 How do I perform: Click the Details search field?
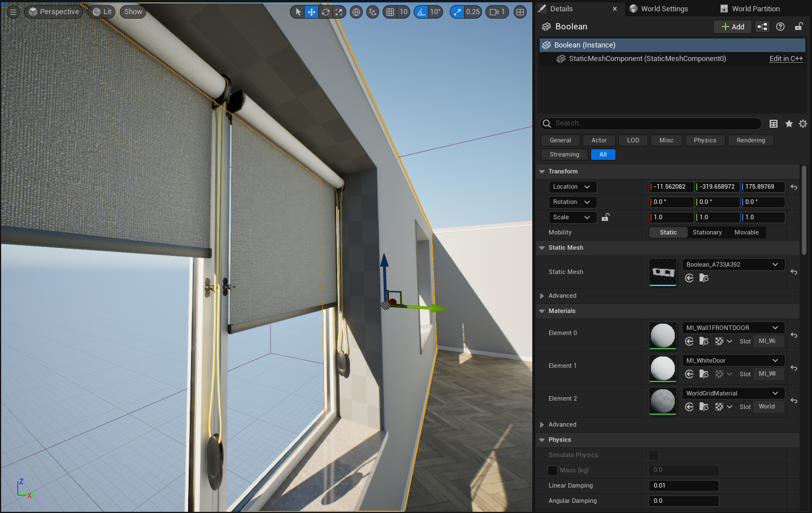coord(651,124)
